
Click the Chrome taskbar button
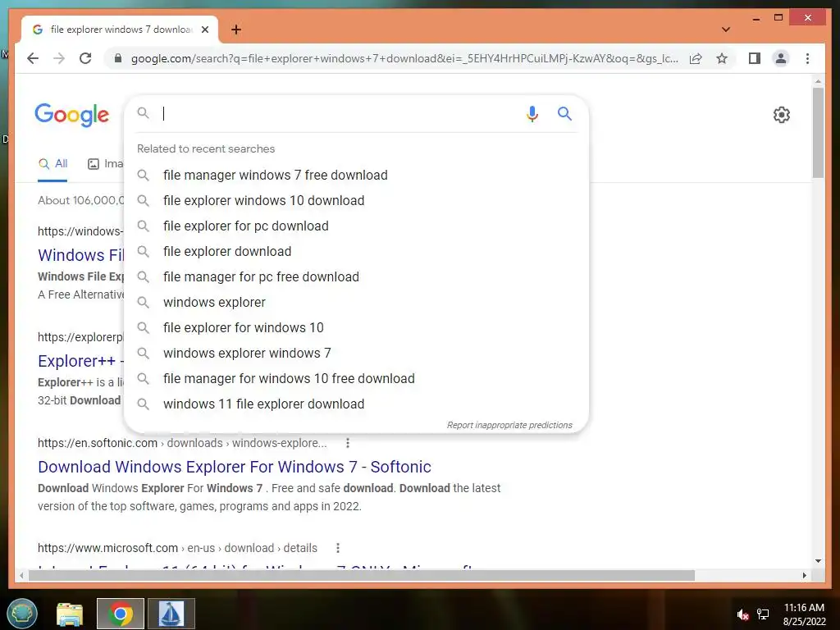click(121, 614)
